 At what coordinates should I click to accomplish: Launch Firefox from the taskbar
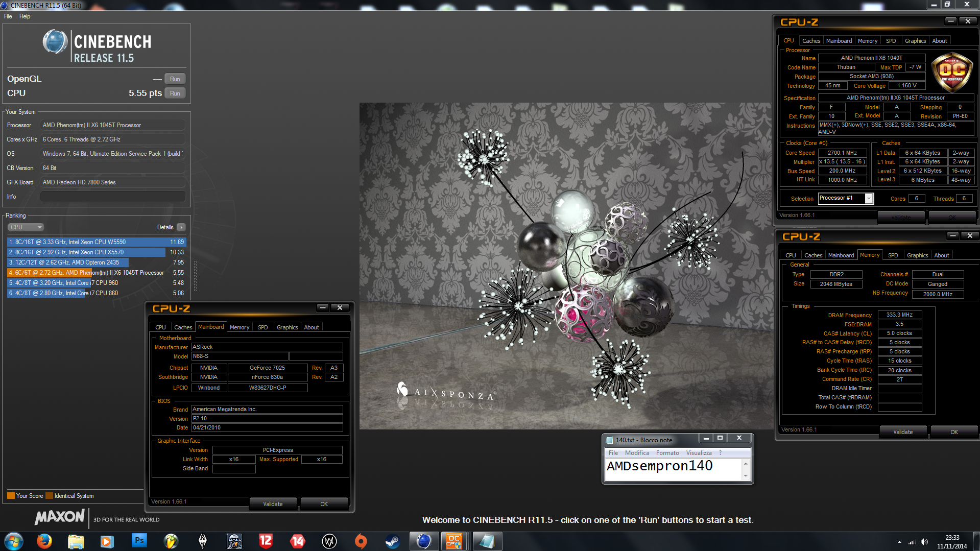click(44, 541)
